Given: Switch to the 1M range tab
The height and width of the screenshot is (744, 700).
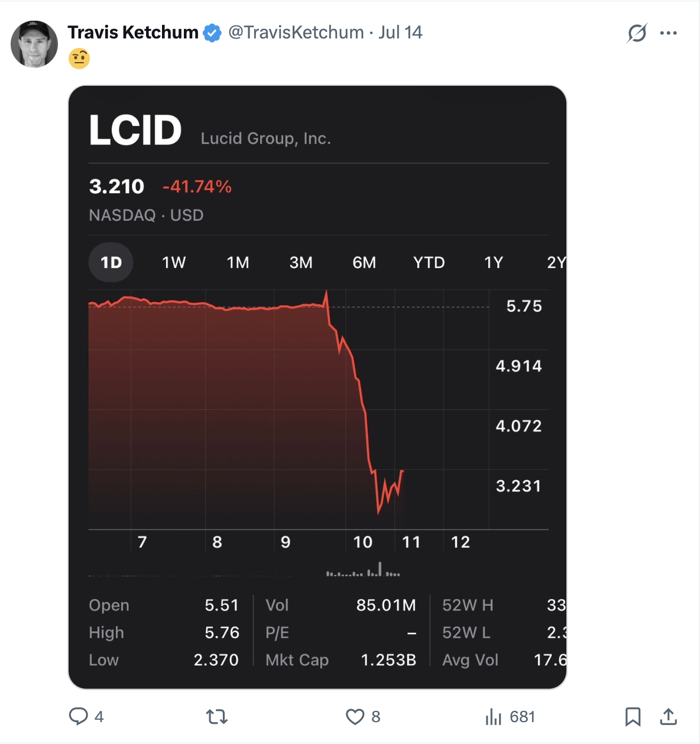Looking at the screenshot, I should (238, 262).
